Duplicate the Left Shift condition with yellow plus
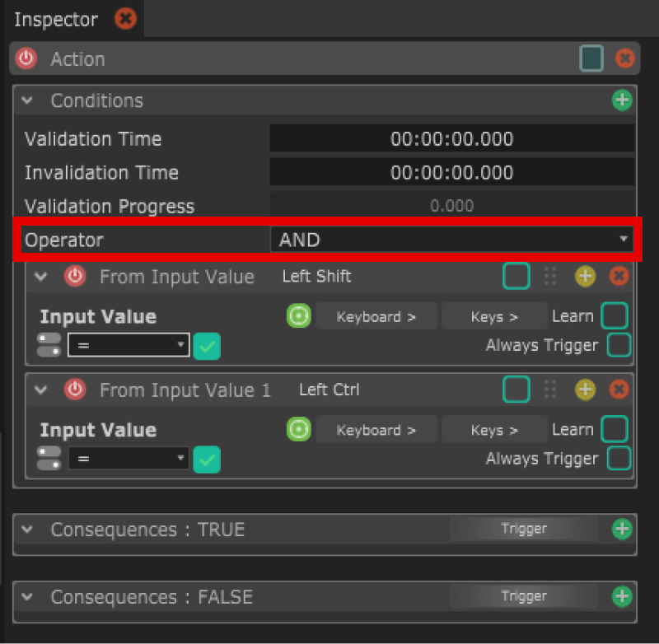Viewport: 659px width, 644px height. pos(585,277)
